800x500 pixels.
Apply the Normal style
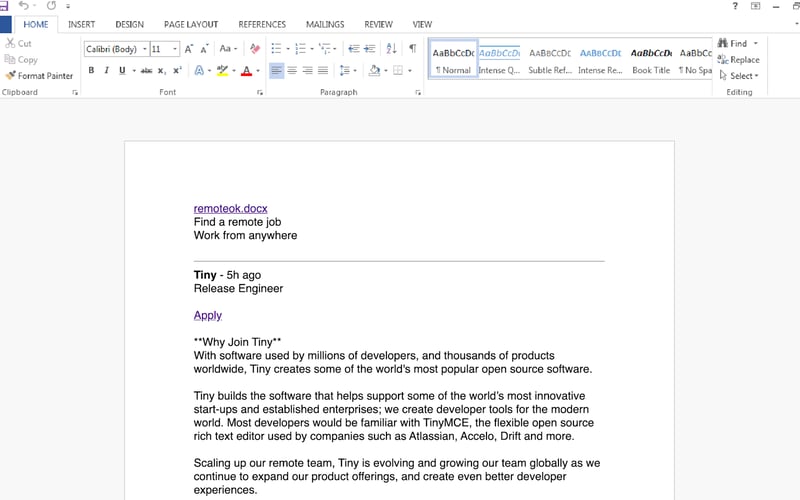click(454, 60)
